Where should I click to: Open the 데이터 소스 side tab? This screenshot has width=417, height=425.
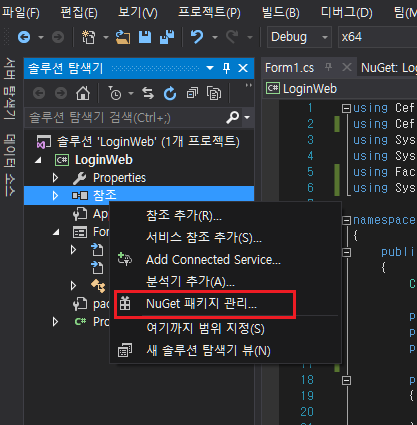10,166
